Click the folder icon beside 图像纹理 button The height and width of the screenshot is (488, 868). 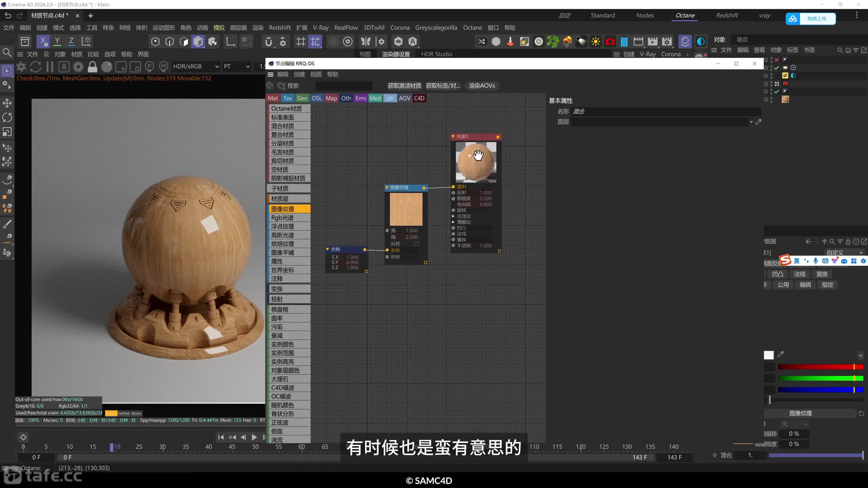point(862,413)
